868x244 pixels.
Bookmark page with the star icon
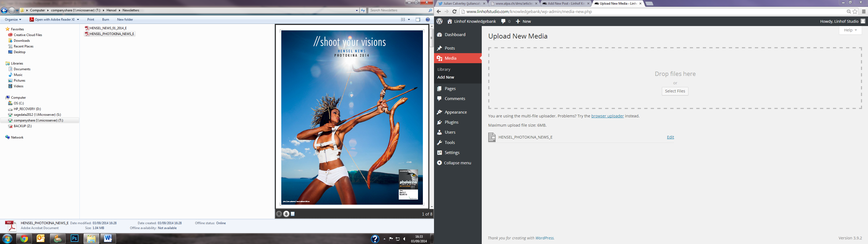pos(855,11)
